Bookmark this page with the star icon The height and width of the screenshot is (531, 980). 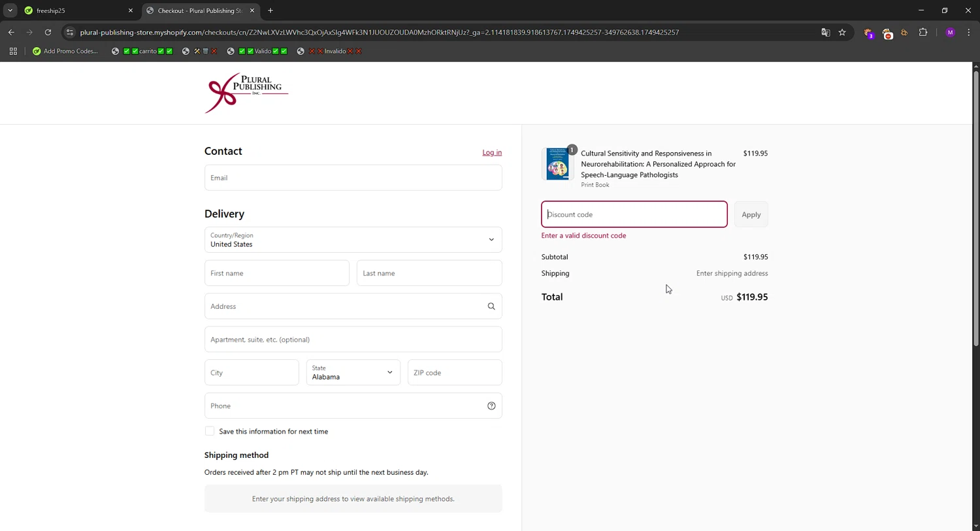842,32
